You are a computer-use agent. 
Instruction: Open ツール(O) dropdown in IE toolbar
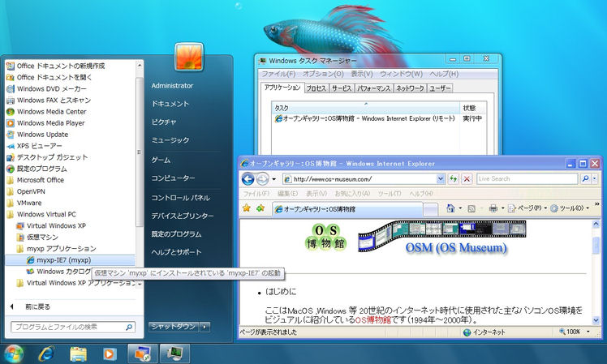[x=570, y=208]
